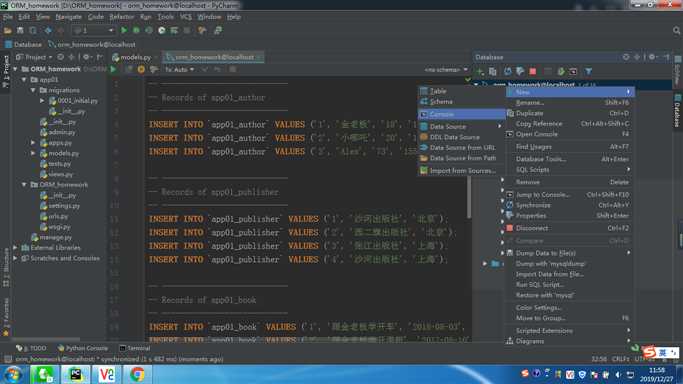Open the Tx: Auto transaction dropdown
The image size is (683, 384).
coord(179,70)
